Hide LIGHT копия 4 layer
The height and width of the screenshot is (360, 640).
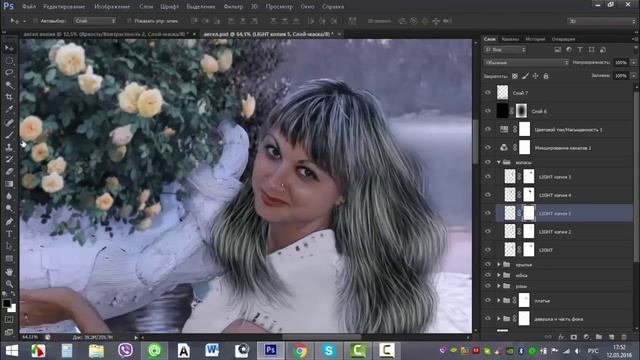[x=488, y=195]
